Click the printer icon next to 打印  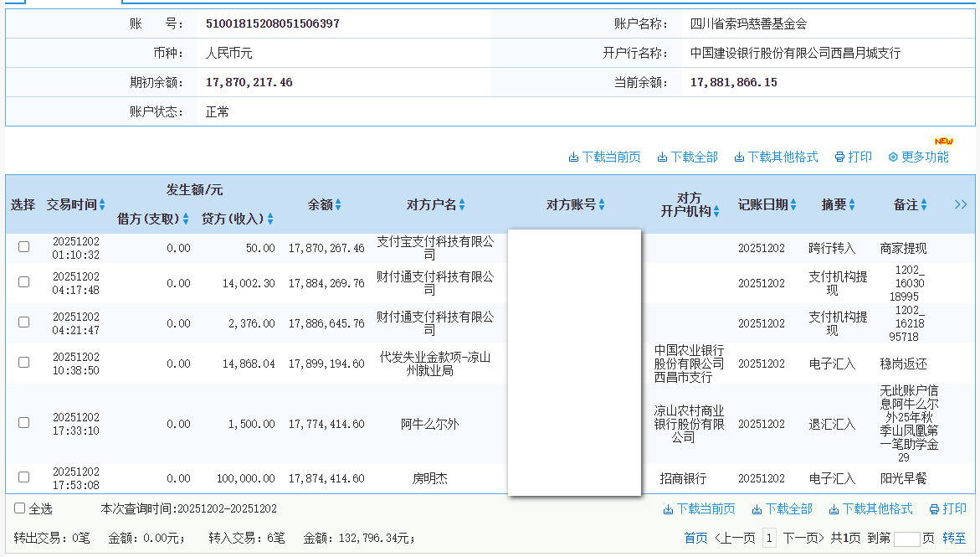tap(839, 157)
